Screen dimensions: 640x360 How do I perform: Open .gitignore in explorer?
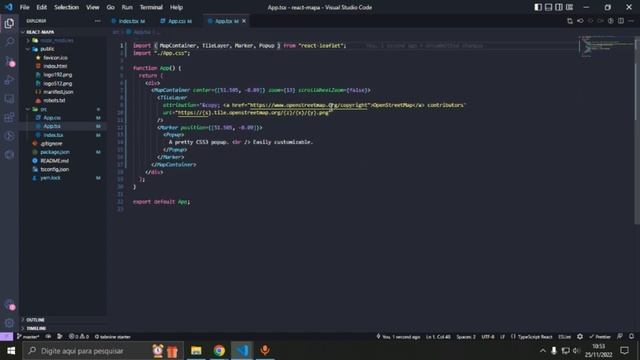51,143
